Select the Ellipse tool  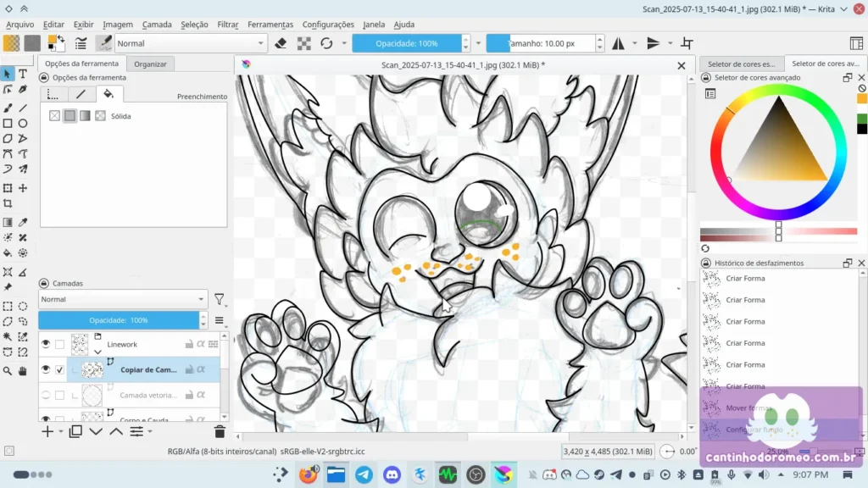pyautogui.click(x=23, y=124)
